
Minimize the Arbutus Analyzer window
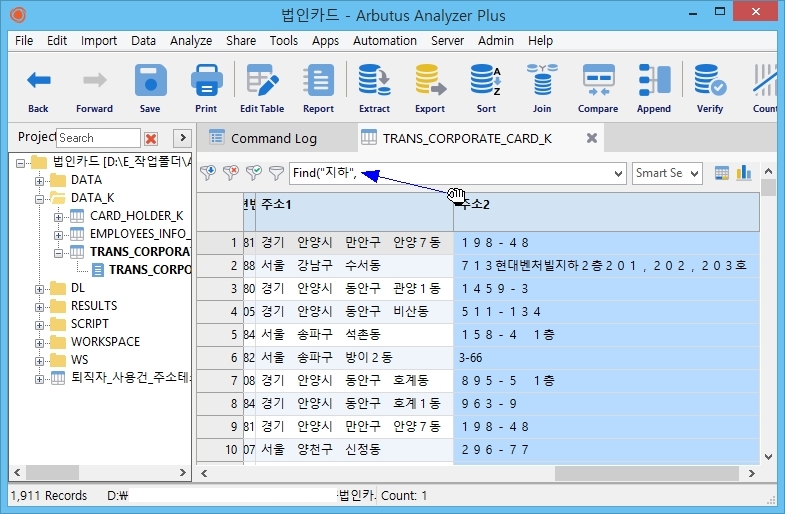[x=693, y=13]
